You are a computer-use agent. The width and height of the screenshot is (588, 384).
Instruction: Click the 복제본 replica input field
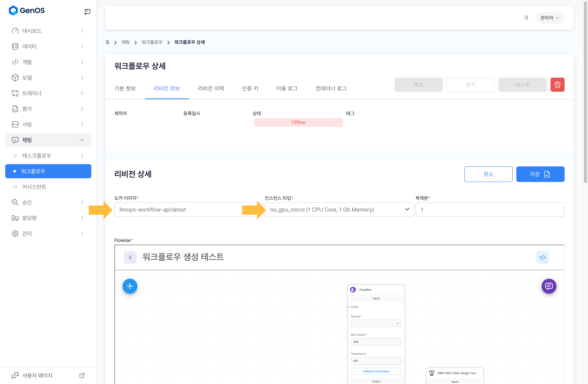point(490,209)
